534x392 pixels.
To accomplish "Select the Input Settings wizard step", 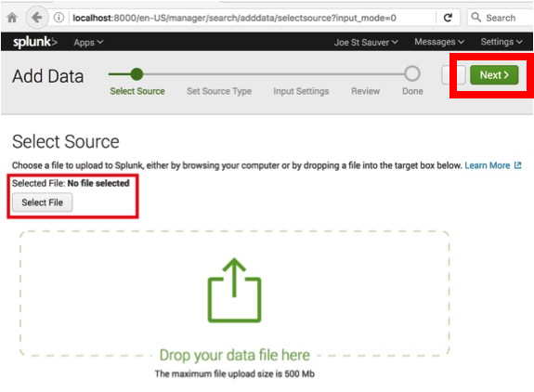I will (x=301, y=91).
